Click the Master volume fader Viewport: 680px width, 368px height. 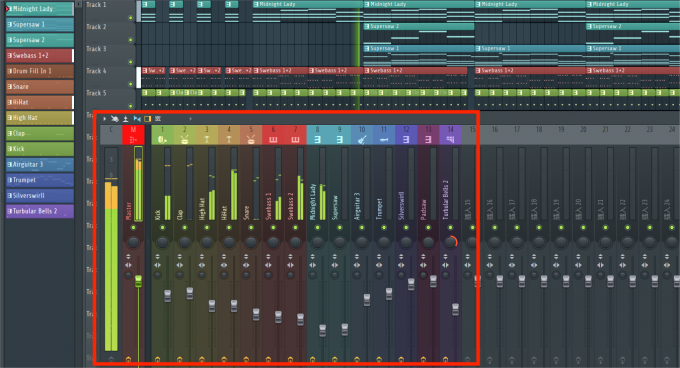point(138,281)
